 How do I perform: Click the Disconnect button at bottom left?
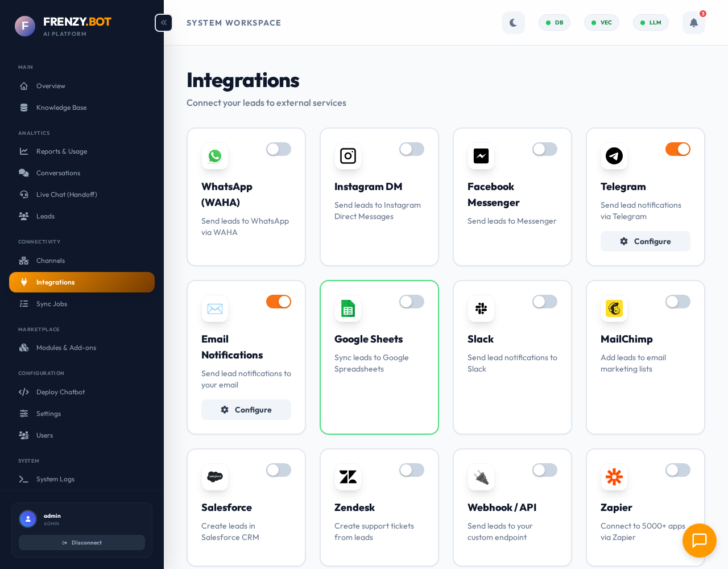[x=82, y=542]
